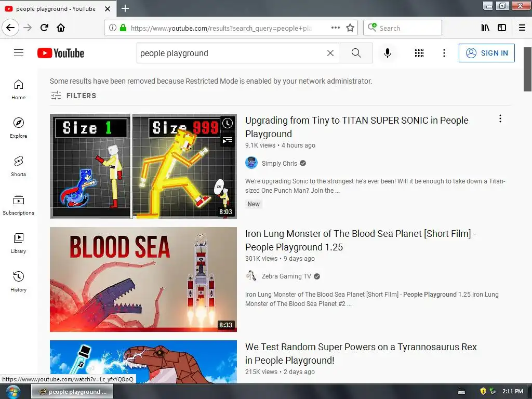Viewport: 532px width, 399px height.
Task: Click Zebra Gaming TV channel avatar
Action: (x=251, y=276)
